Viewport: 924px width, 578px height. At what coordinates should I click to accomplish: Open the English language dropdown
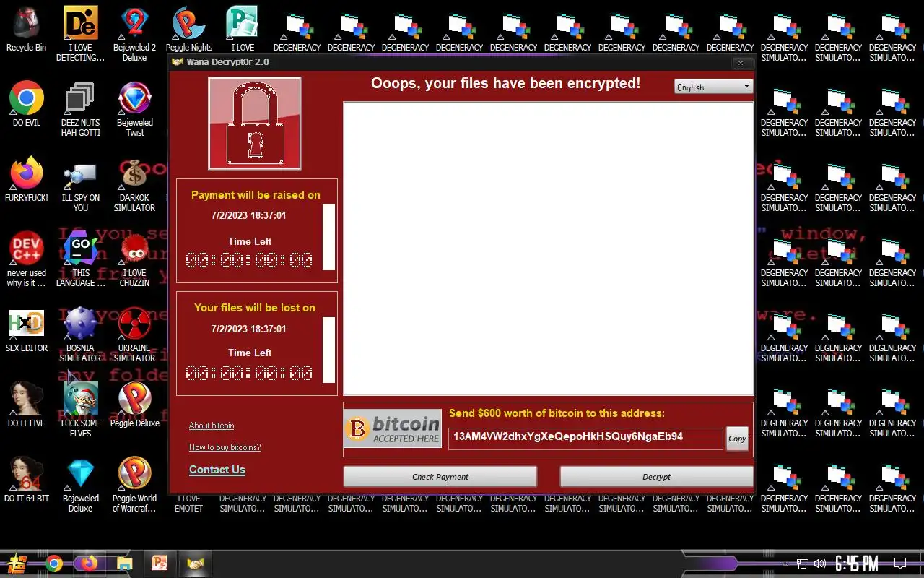[713, 87]
